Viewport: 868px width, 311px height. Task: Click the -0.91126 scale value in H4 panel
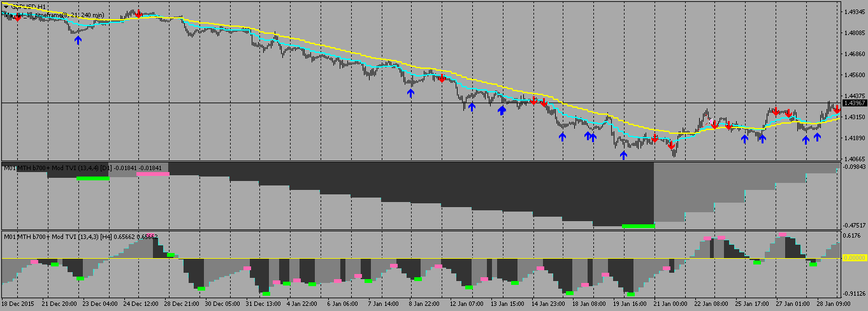pyautogui.click(x=854, y=294)
